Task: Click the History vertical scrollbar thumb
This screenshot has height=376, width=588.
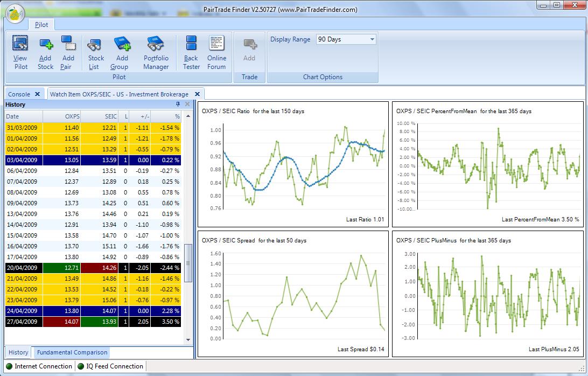Action: (x=188, y=263)
